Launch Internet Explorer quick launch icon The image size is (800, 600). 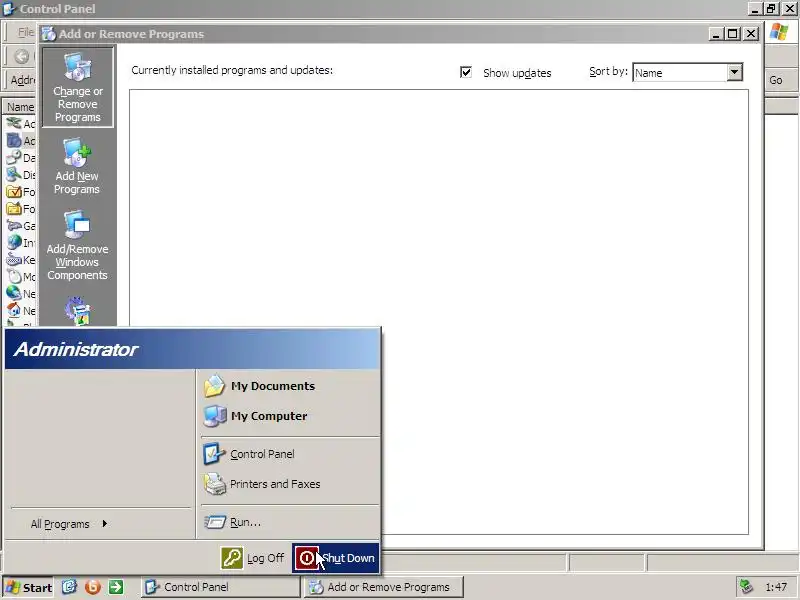(x=69, y=587)
